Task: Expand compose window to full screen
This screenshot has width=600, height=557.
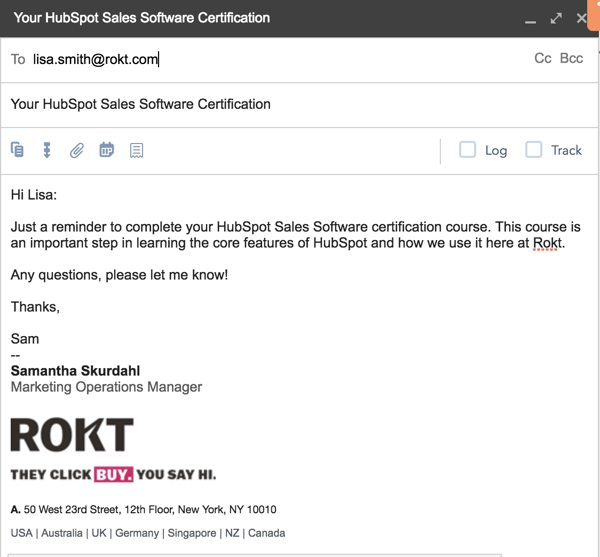Action: (x=556, y=18)
